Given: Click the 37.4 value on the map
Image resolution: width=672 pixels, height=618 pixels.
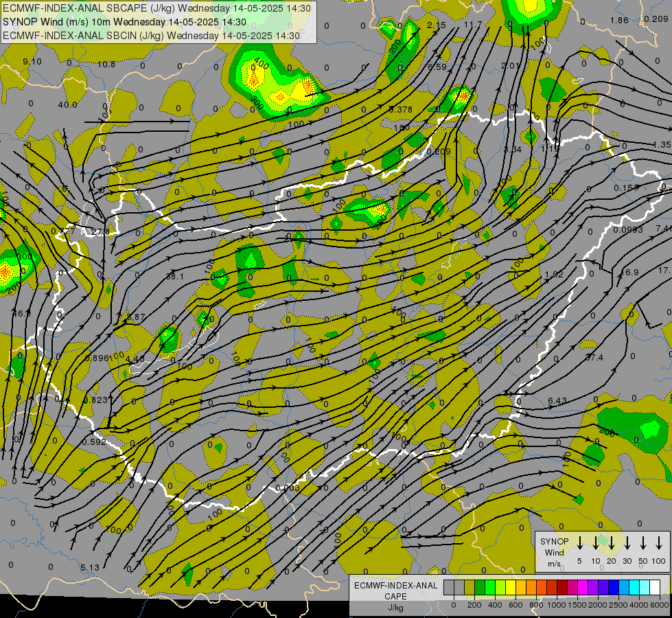Looking at the screenshot, I should (x=594, y=357).
